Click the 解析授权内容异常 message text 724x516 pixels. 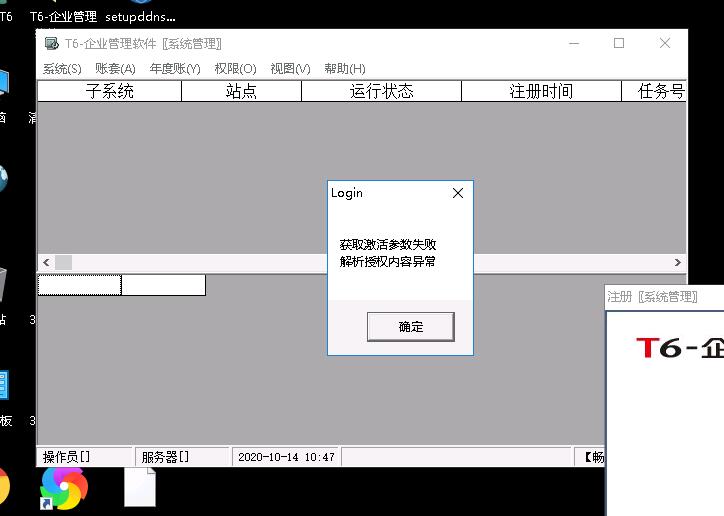(x=388, y=262)
